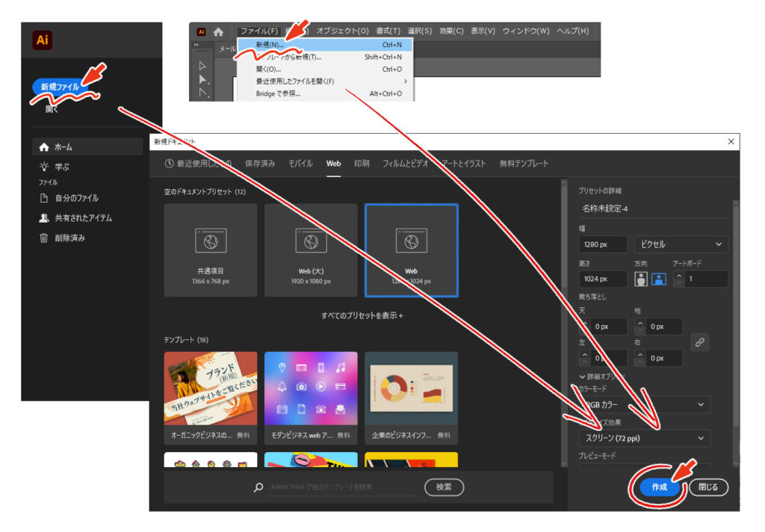Select landscape orientation icon
Image resolution: width=765 pixels, height=532 pixels.
pyautogui.click(x=659, y=279)
